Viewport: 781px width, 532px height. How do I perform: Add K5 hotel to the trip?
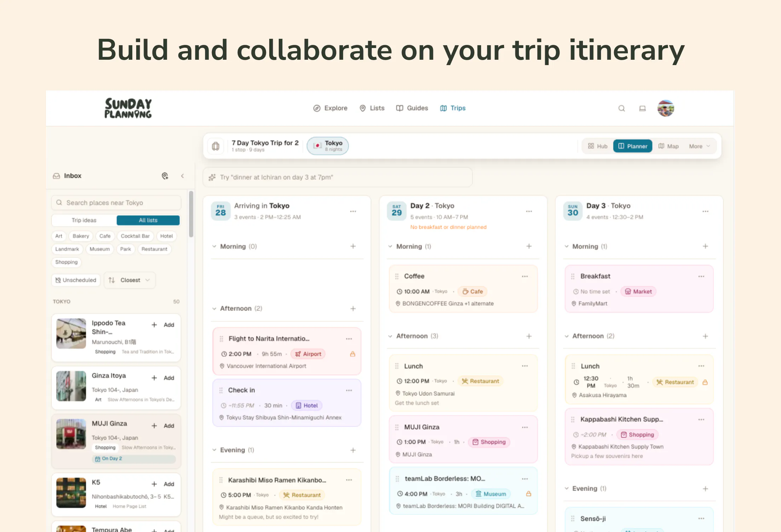point(163,484)
